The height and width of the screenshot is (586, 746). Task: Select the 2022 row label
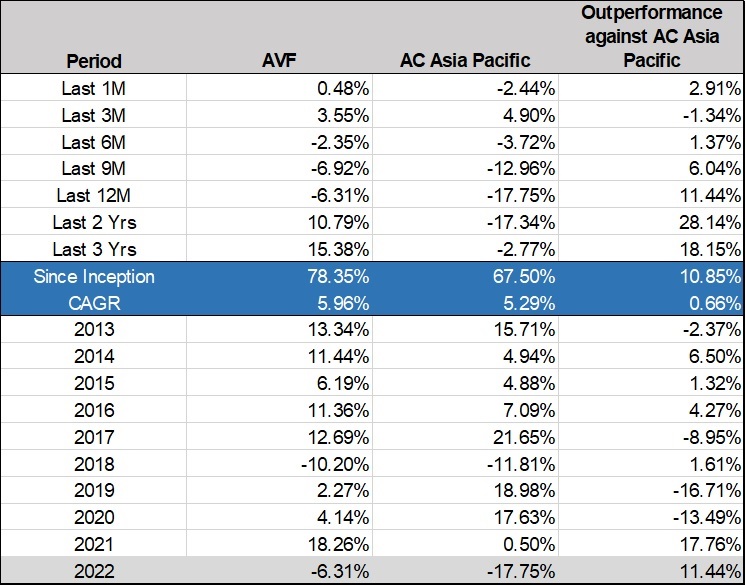93,569
